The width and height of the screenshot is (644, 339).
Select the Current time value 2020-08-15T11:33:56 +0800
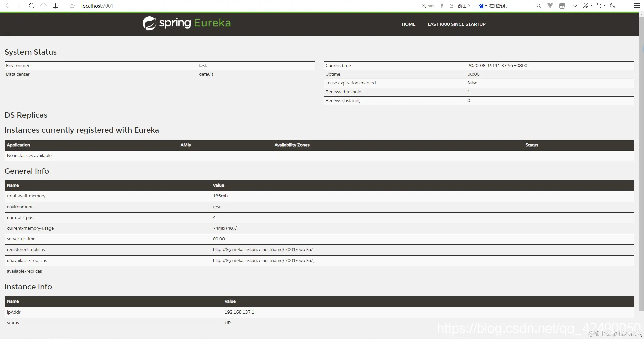point(497,65)
